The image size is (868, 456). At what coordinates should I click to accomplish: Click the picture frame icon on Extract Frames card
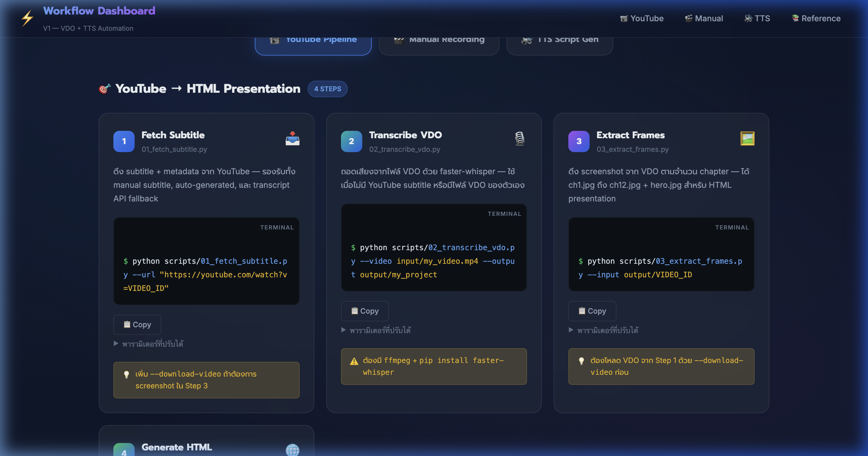[747, 139]
